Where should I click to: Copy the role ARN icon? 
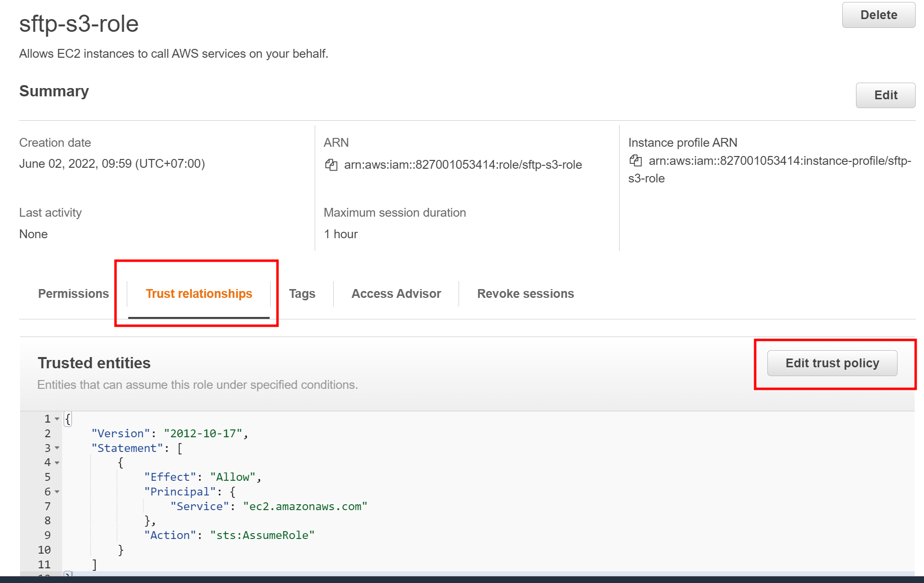331,165
